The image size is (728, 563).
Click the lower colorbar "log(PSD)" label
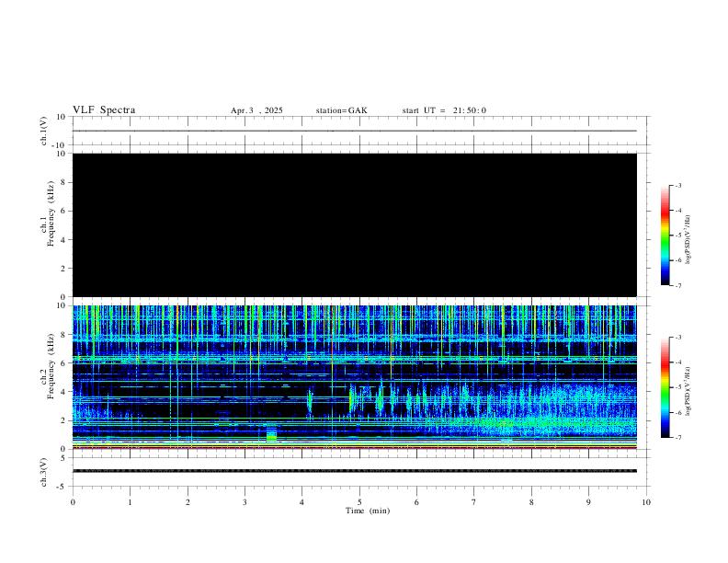coord(688,391)
